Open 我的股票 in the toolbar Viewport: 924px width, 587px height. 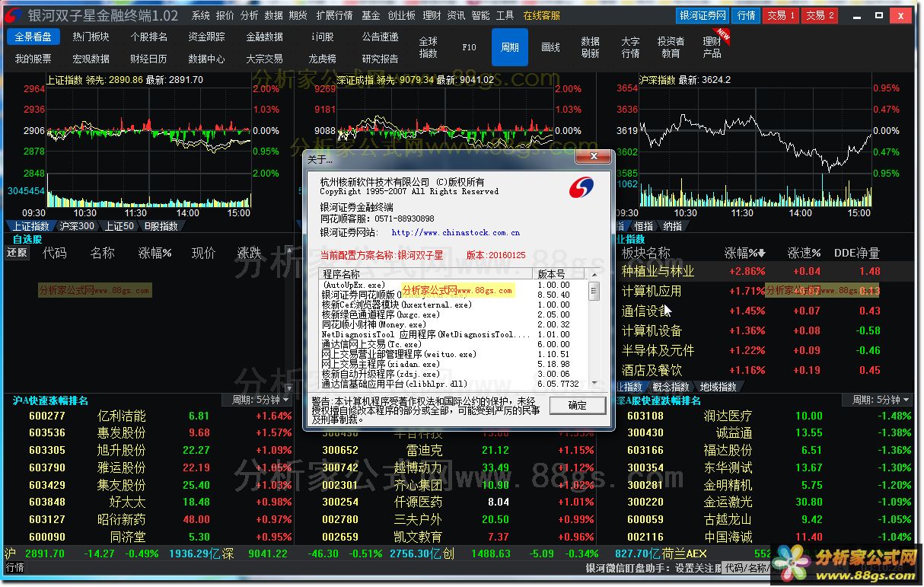tap(33, 59)
